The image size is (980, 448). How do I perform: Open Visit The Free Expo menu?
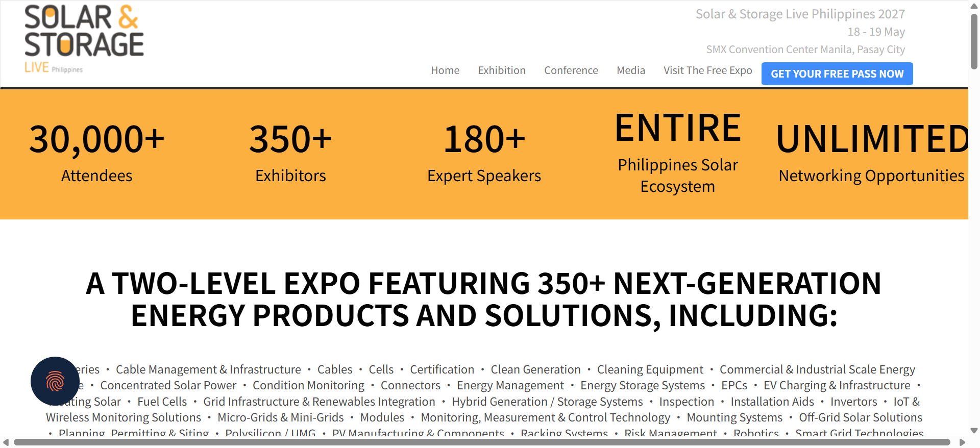click(708, 70)
